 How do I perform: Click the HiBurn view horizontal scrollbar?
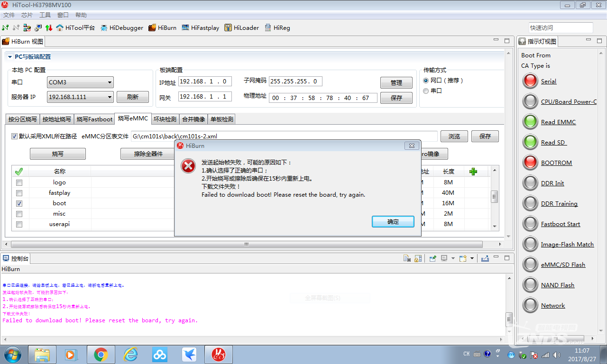click(x=247, y=244)
